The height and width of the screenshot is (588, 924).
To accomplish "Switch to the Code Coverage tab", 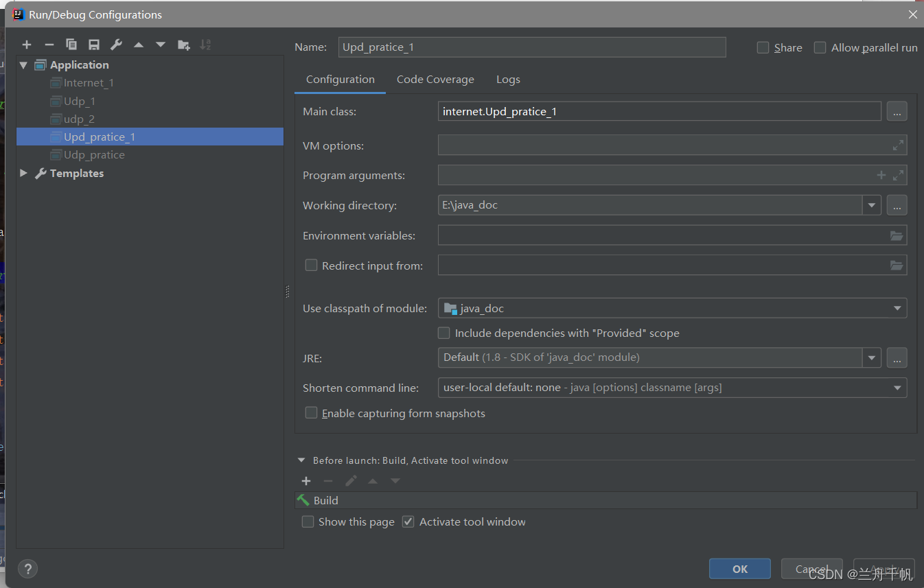I will coord(435,80).
